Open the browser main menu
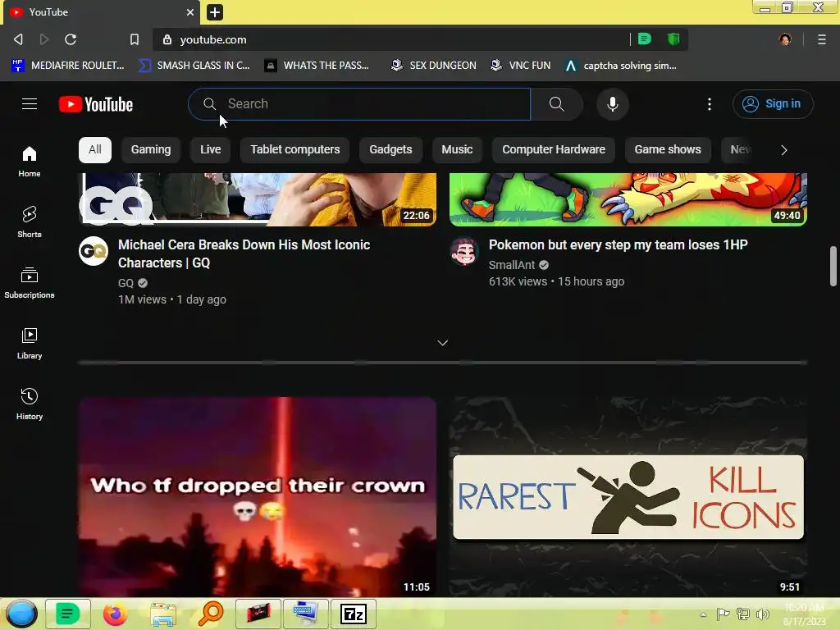The image size is (840, 630). 822,39
